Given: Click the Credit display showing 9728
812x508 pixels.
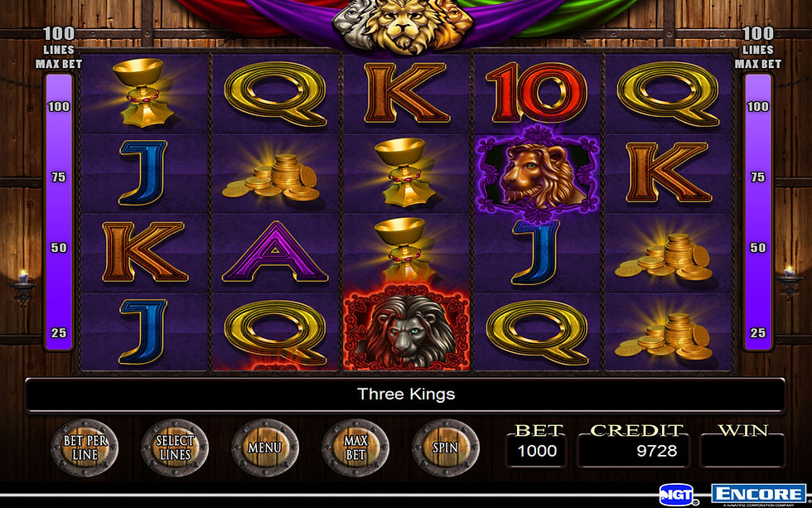Looking at the screenshot, I should coord(633,451).
